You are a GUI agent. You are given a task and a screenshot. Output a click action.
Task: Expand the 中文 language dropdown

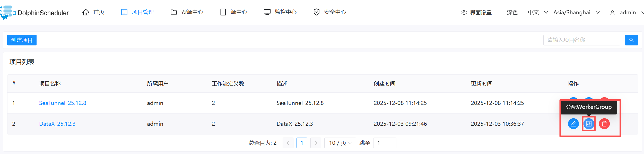(x=538, y=13)
